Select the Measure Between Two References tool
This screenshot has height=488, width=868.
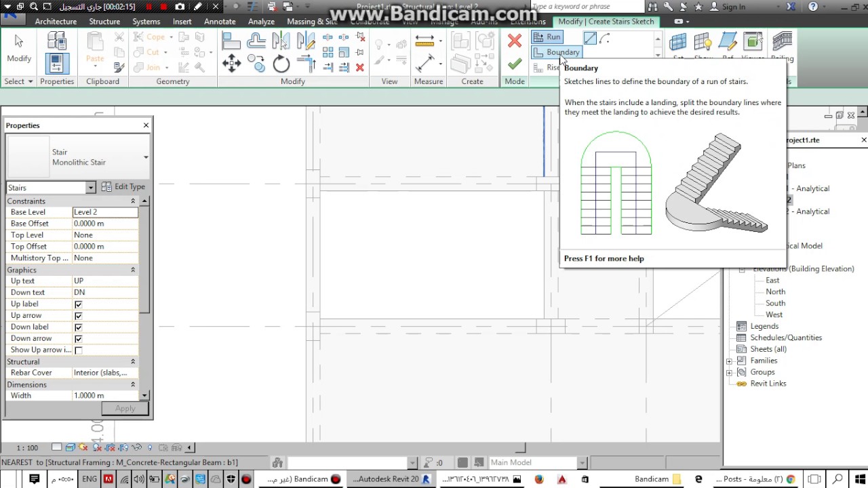click(x=425, y=41)
